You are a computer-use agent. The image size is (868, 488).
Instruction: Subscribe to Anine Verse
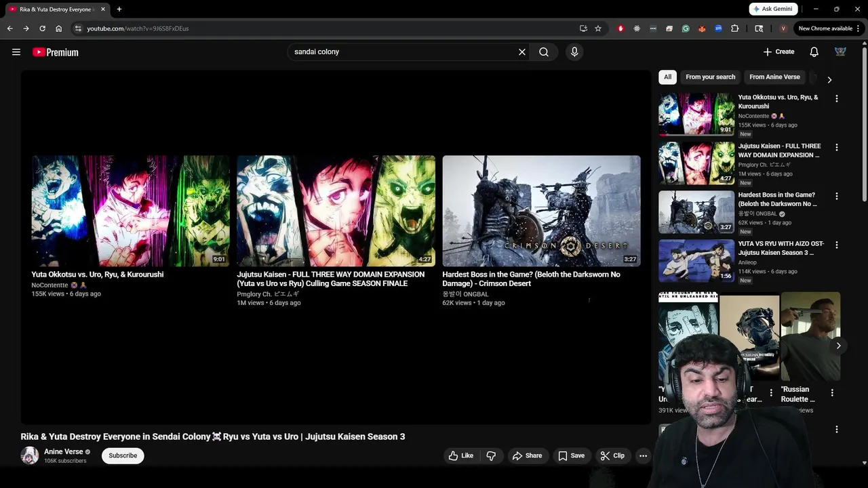[123, 455]
